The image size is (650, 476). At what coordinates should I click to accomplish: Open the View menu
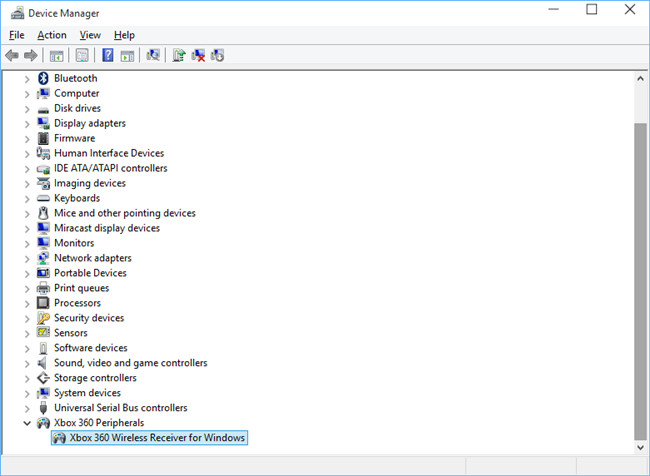[x=90, y=35]
